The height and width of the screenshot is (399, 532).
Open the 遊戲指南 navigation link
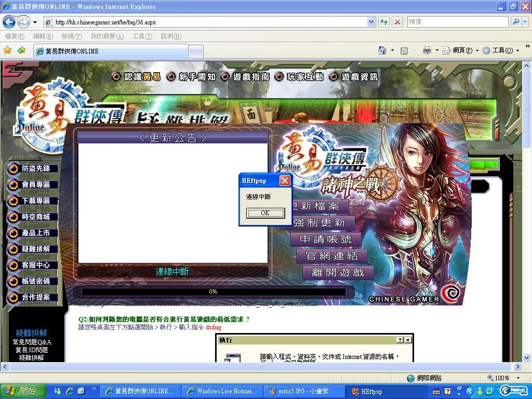pyautogui.click(x=245, y=77)
